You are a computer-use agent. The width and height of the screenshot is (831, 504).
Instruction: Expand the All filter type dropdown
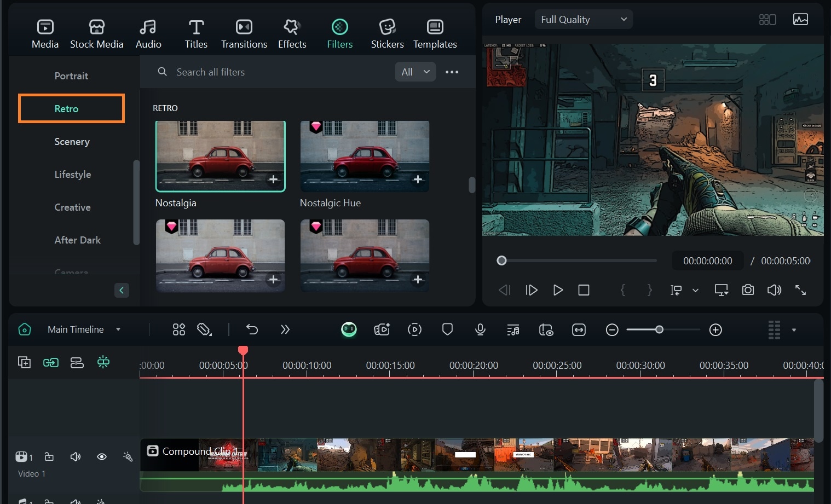[415, 72]
